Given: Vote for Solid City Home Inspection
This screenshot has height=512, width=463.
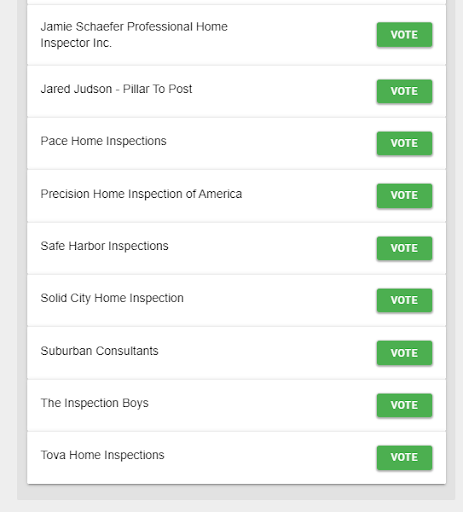Looking at the screenshot, I should 404,300.
